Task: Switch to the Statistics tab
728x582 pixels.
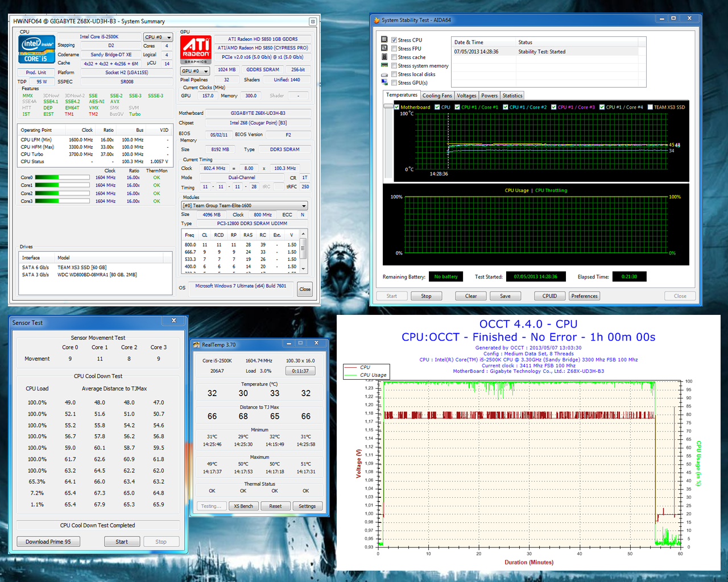Action: 512,95
